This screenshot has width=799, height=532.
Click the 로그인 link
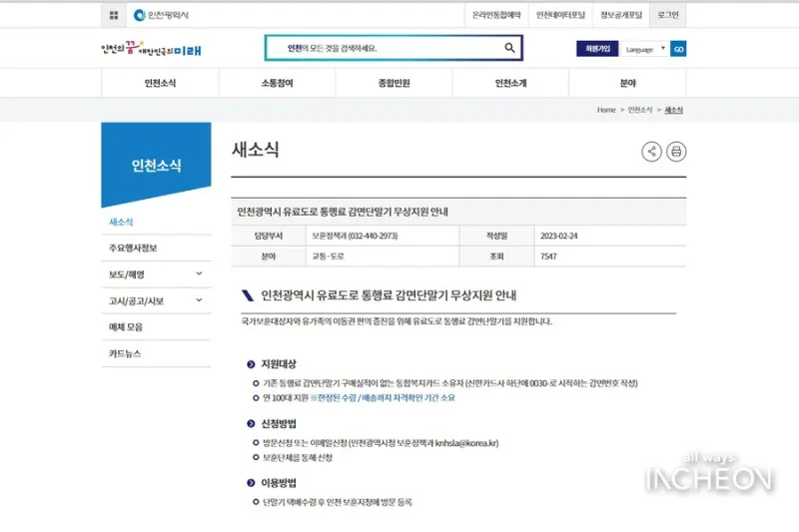click(x=668, y=15)
